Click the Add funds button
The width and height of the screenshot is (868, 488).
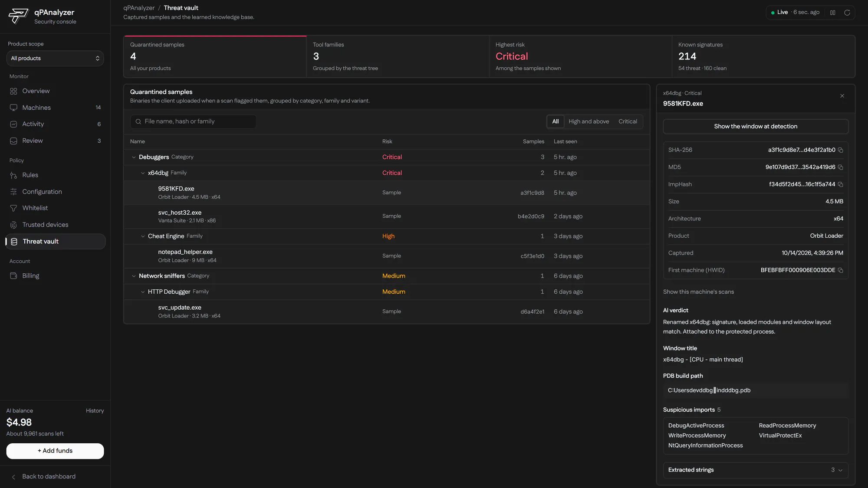(x=55, y=451)
